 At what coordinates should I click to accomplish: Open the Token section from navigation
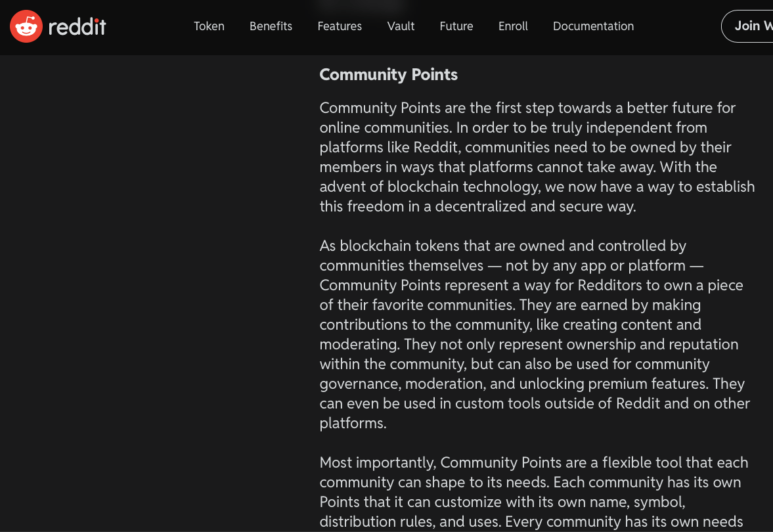(x=209, y=26)
